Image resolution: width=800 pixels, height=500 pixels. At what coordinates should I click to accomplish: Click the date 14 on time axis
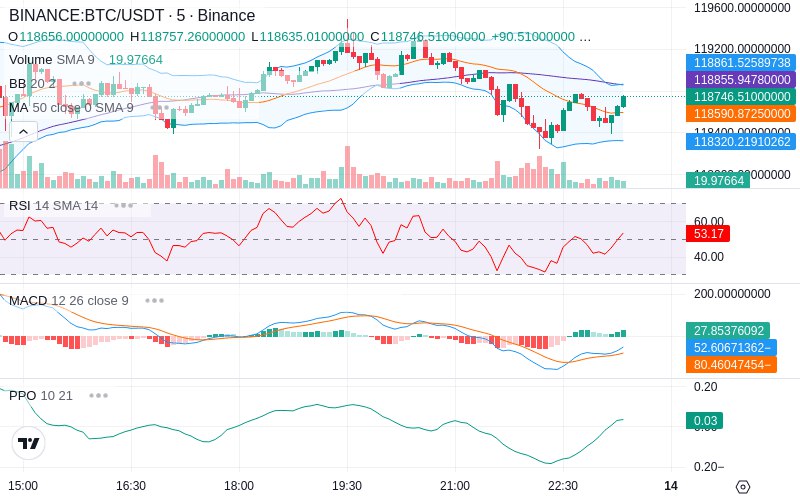671,486
